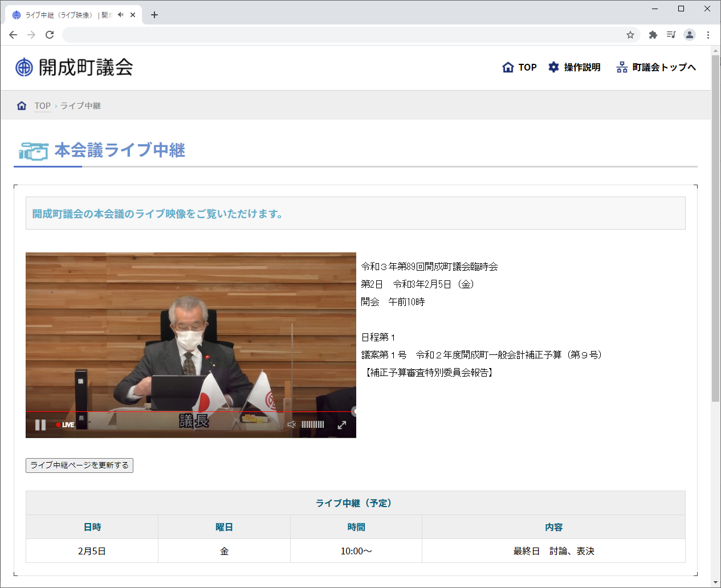The width and height of the screenshot is (721, 588).
Task: Click the camera icon beside heading
Action: (34, 152)
